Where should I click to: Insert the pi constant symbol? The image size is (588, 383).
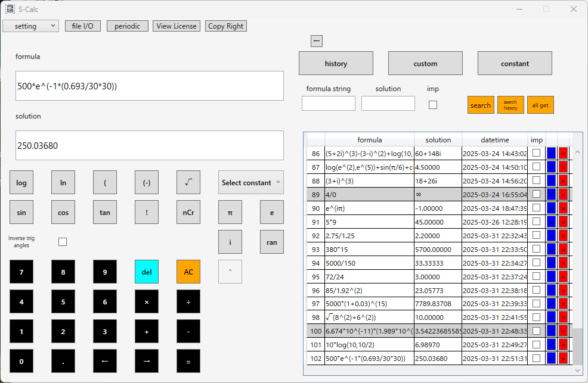tap(230, 212)
